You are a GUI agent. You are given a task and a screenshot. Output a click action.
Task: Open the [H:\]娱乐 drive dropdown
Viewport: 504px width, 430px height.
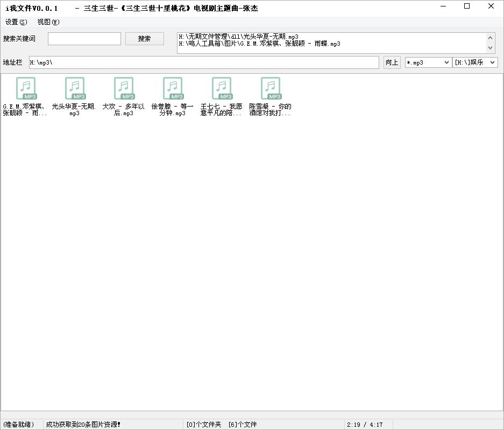[475, 62]
